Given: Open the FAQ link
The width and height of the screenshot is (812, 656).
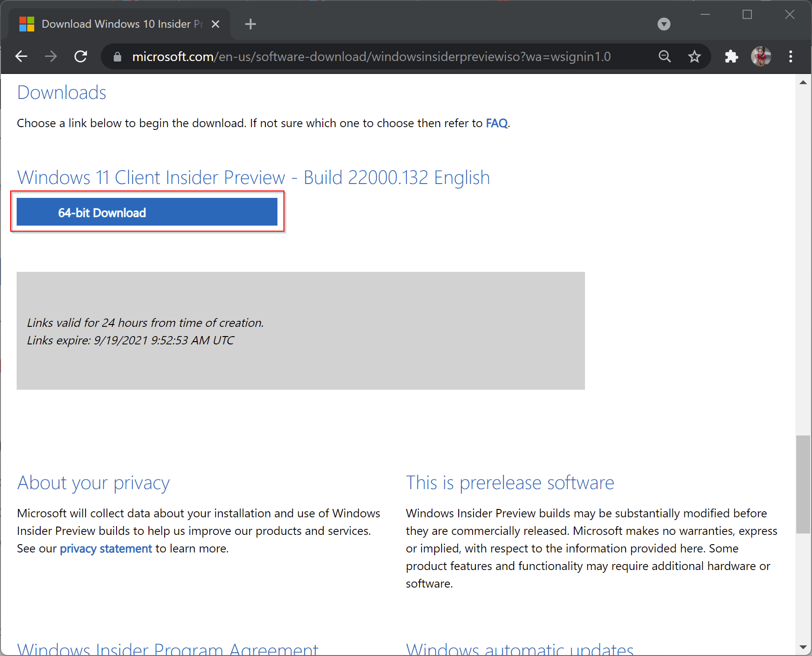Looking at the screenshot, I should (x=497, y=123).
